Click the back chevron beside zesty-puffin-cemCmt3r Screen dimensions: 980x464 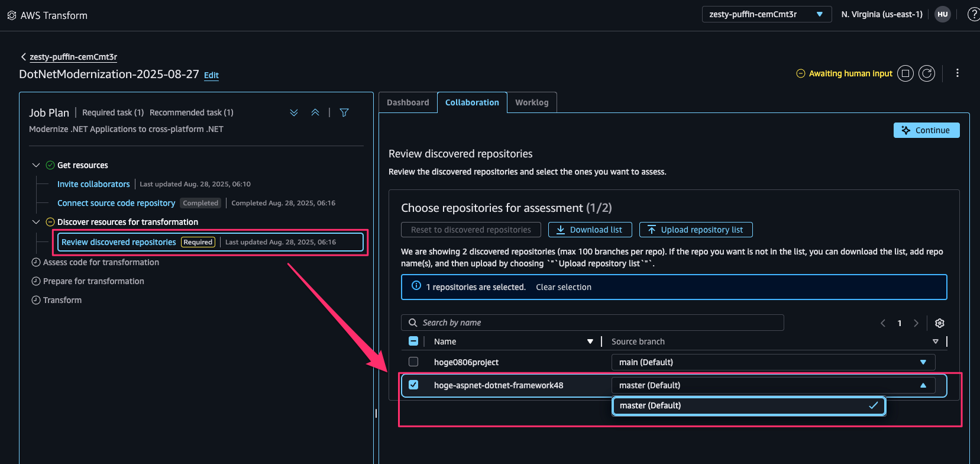click(x=24, y=57)
